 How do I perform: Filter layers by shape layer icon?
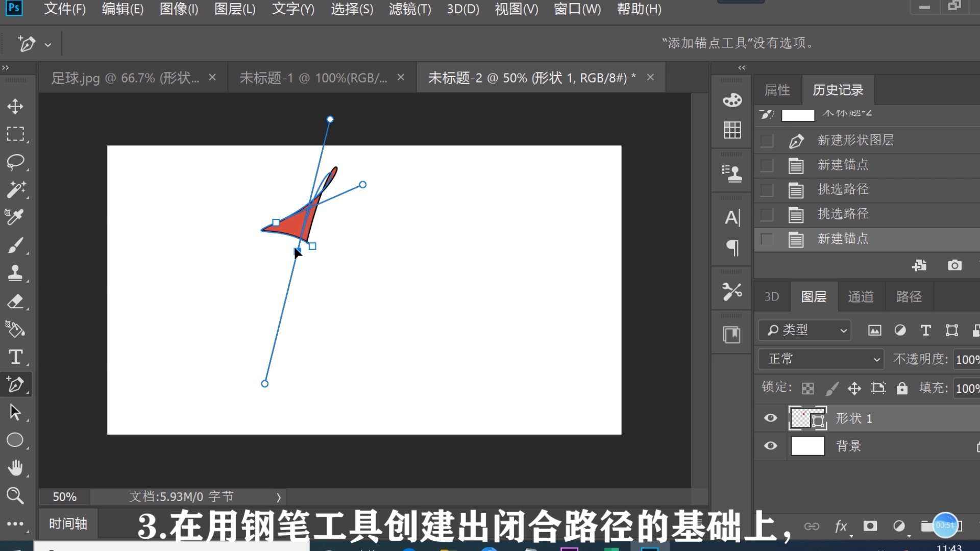point(951,331)
